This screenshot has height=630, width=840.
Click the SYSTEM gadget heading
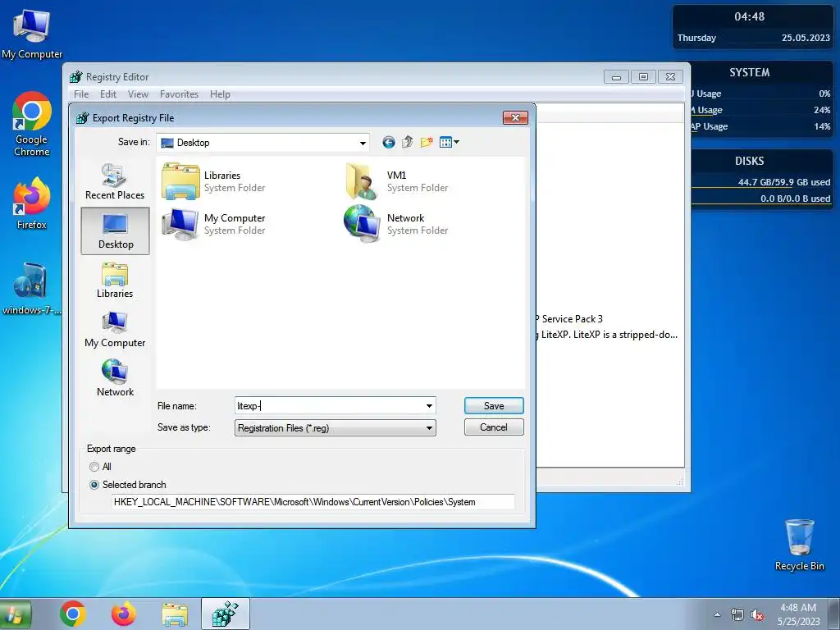750,72
